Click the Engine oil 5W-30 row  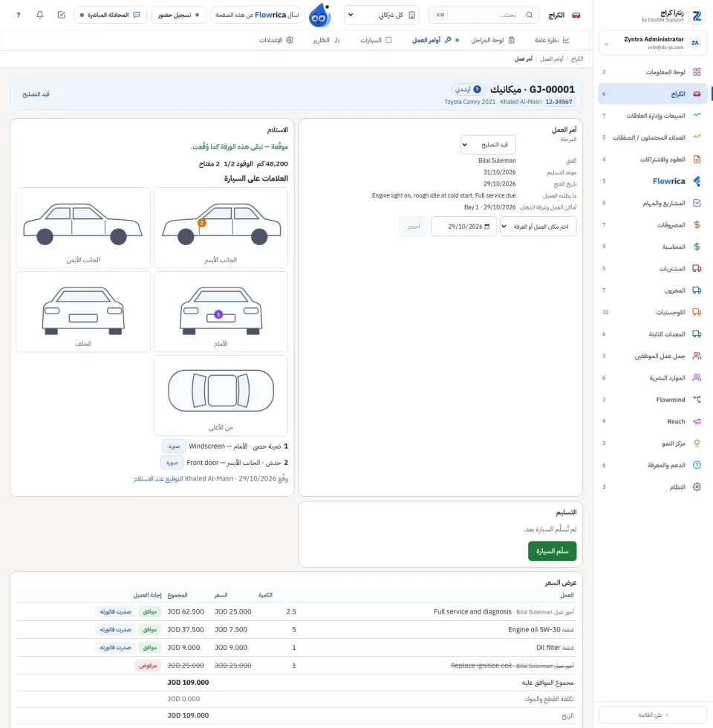295,630
